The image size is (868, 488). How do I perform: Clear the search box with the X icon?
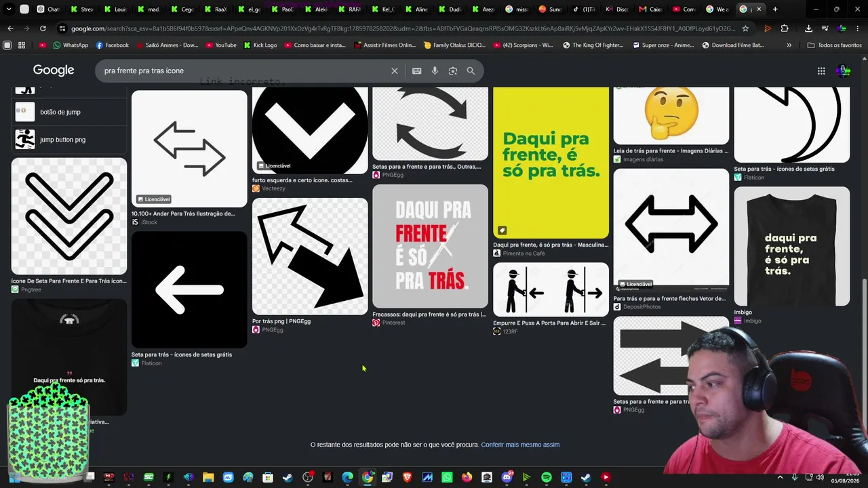pos(395,70)
